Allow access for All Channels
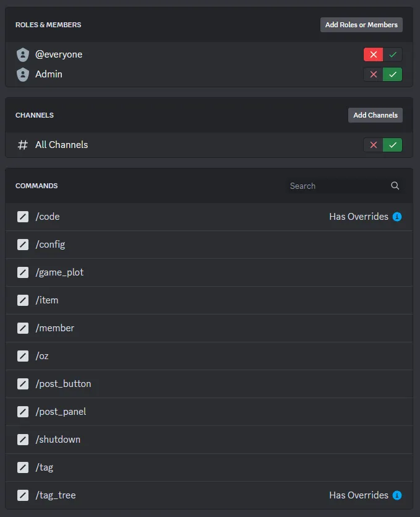This screenshot has height=517, width=420. pyautogui.click(x=393, y=145)
